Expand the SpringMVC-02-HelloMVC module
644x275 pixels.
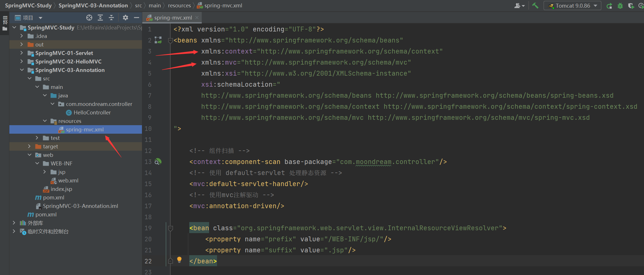point(22,61)
